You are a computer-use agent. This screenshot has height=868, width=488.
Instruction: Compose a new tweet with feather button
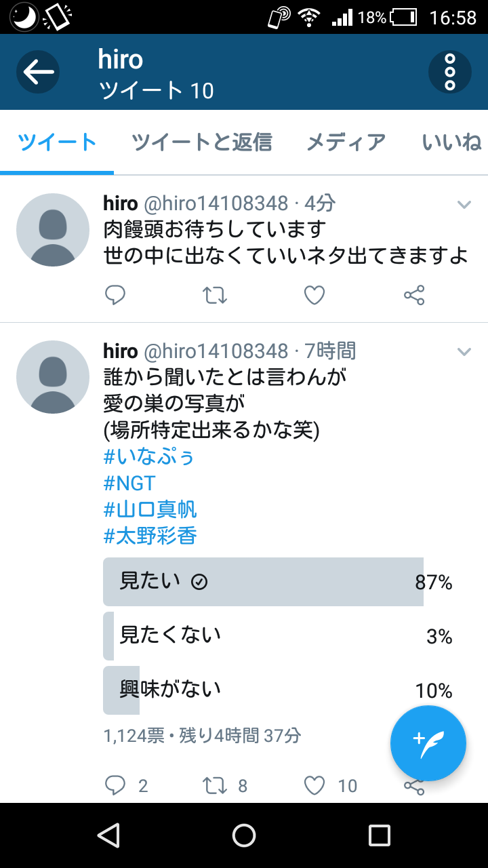pos(428,744)
